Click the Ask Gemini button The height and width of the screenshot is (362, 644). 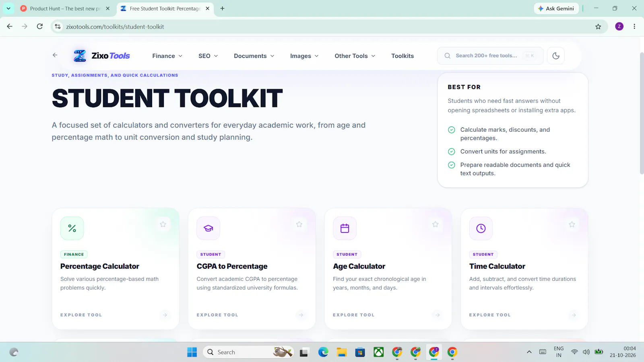click(x=556, y=8)
